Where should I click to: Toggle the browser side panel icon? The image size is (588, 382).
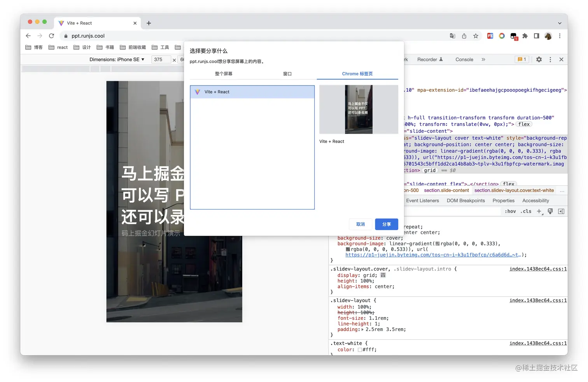536,36
